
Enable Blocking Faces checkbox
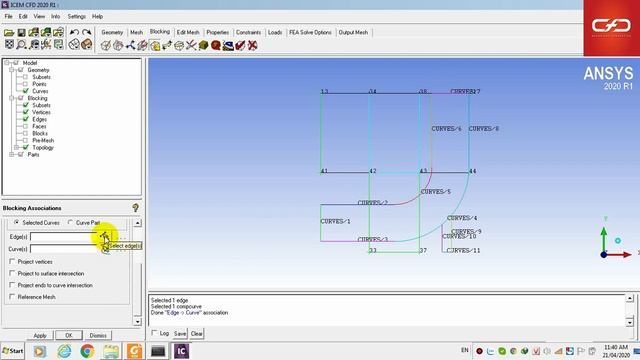pos(26,126)
